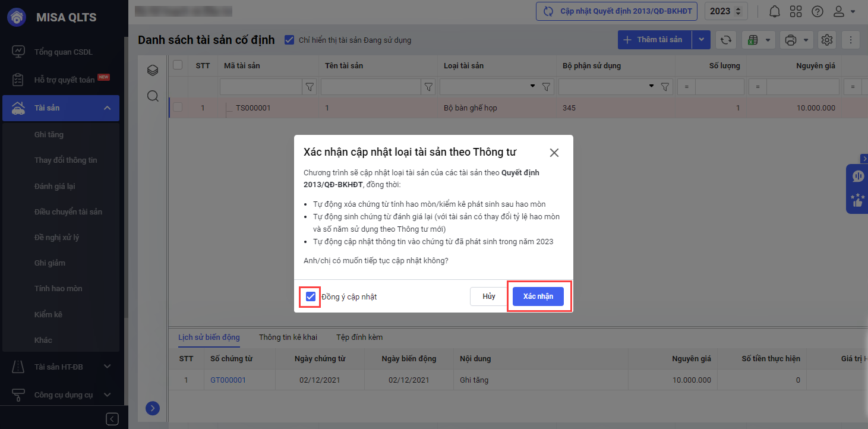Image resolution: width=868 pixels, height=429 pixels.
Task: Click the Mã tài sản filter input
Action: 261,87
